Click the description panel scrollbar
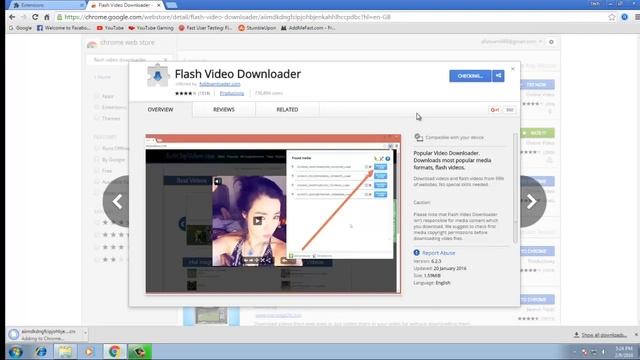Image resolution: width=640 pixels, height=360 pixels. coord(516,188)
